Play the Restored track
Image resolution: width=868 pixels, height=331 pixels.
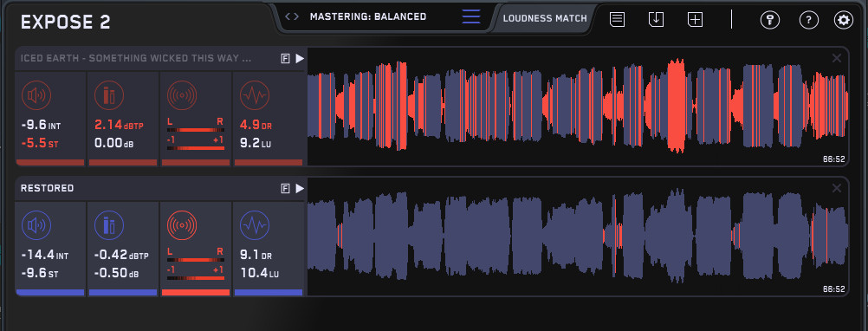pos(300,189)
